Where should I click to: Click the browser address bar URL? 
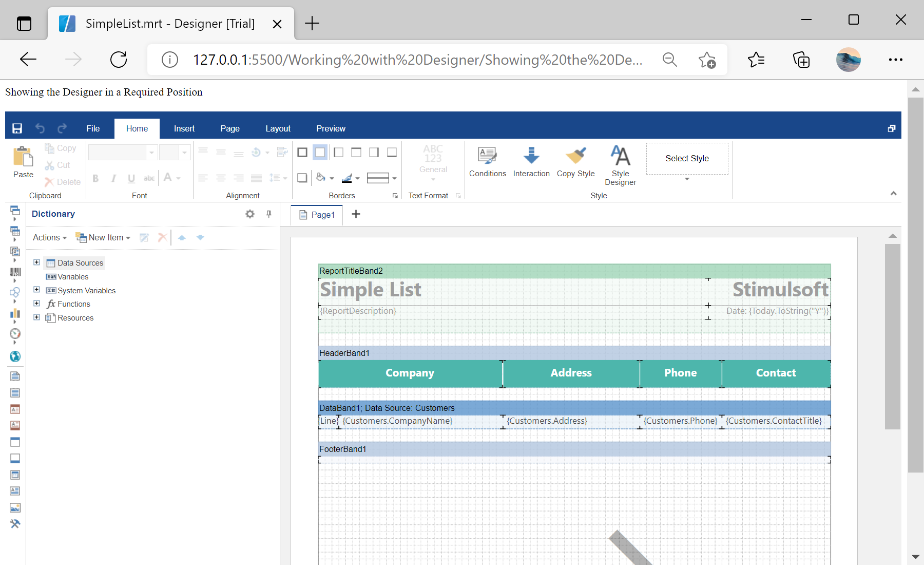[x=417, y=60]
